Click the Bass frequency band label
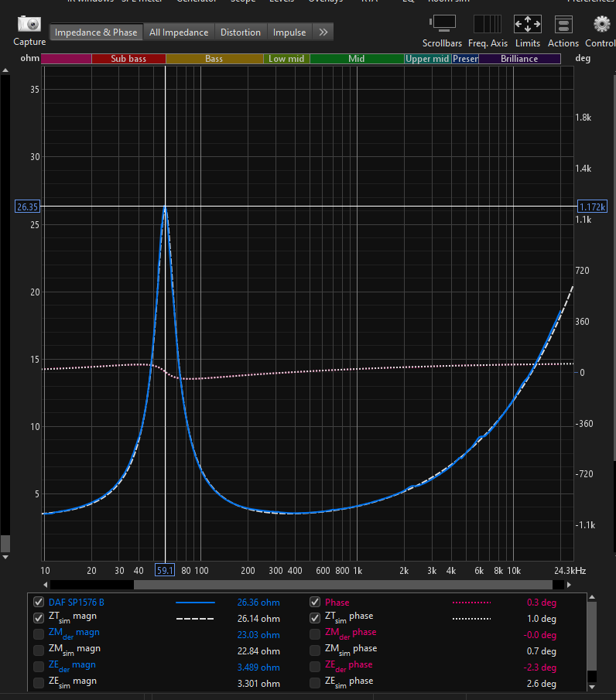The image size is (616, 700). (x=214, y=59)
